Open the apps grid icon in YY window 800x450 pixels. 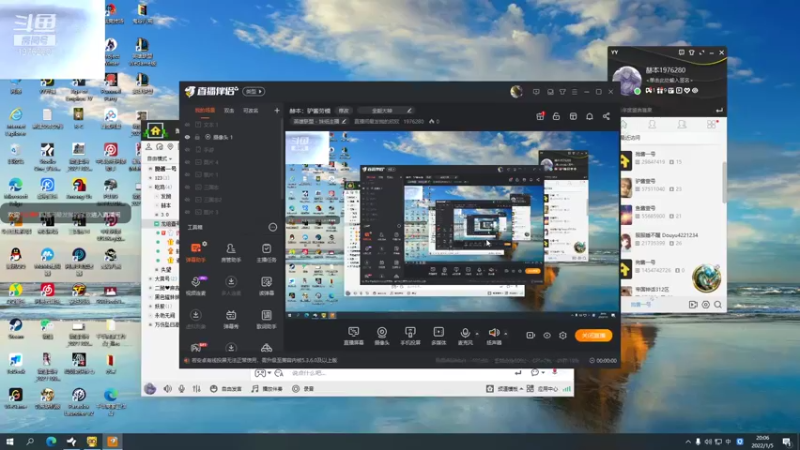712,124
